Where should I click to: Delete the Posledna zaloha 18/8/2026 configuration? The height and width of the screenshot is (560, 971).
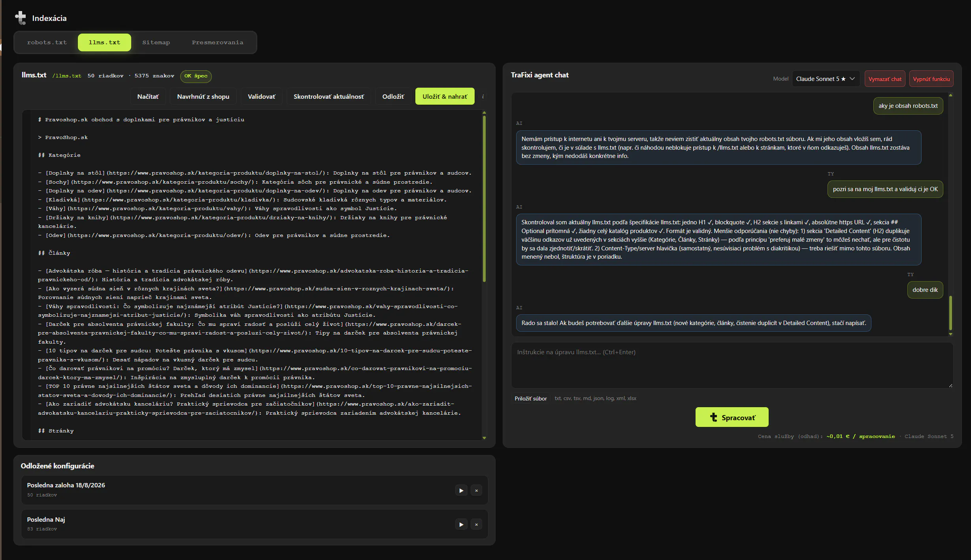476,490
